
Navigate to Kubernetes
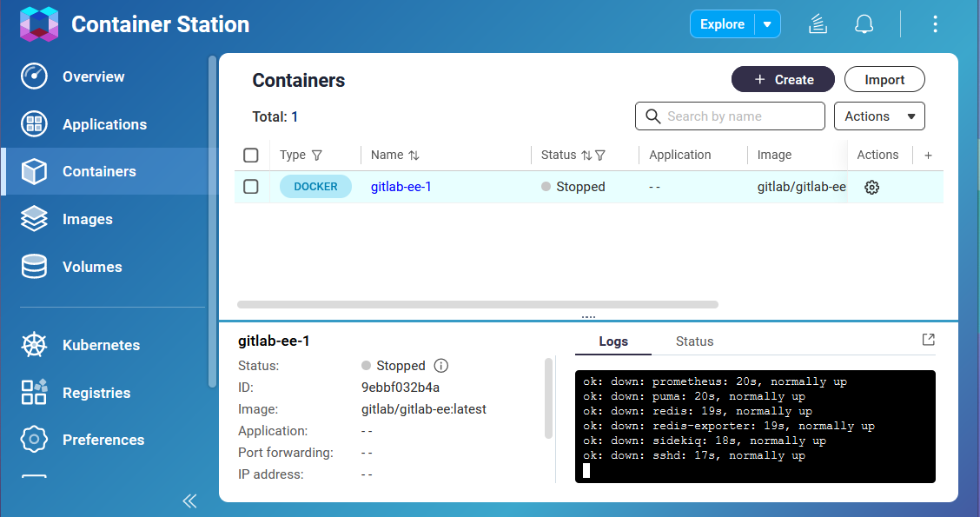pyautogui.click(x=102, y=345)
